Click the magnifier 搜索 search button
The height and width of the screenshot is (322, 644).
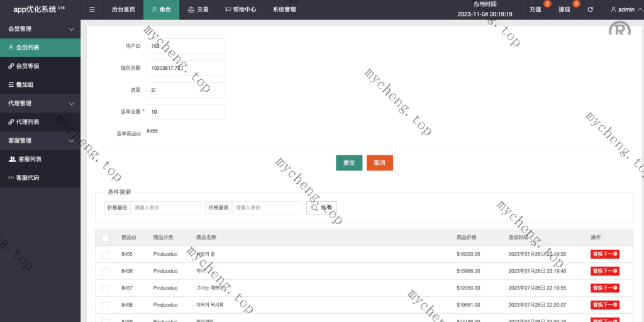(321, 208)
